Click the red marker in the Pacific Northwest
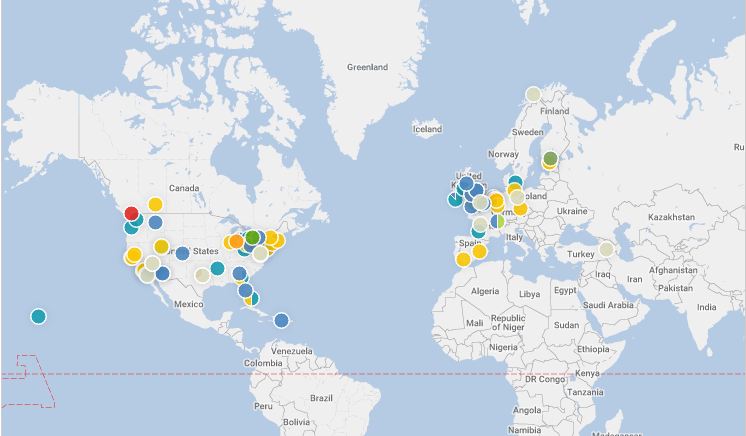The image size is (746, 436). pyautogui.click(x=131, y=213)
